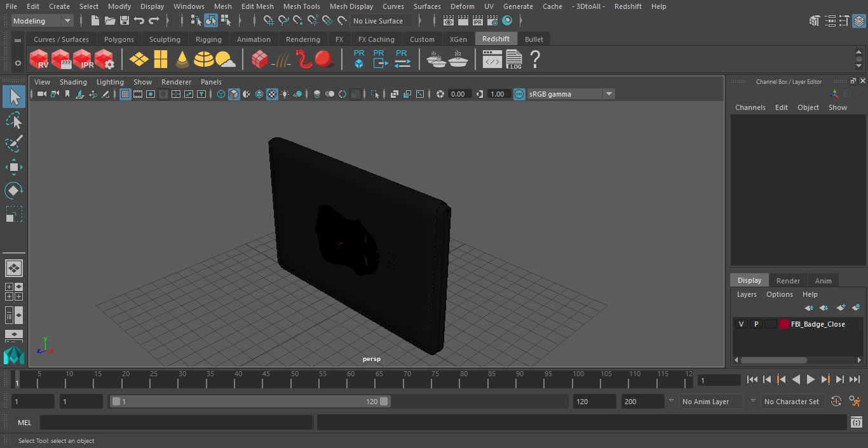The image size is (868, 448).
Task: Open viewport Renderer menu
Action: (x=176, y=82)
